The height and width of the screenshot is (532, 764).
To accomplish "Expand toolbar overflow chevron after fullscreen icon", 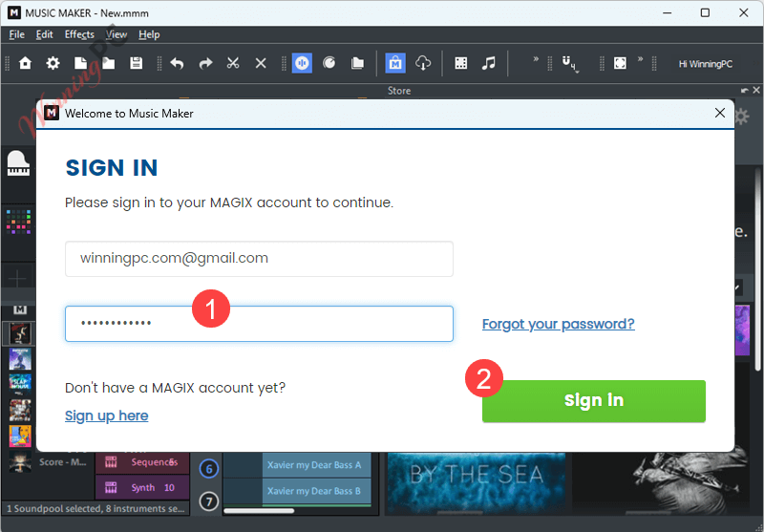I will [640, 59].
